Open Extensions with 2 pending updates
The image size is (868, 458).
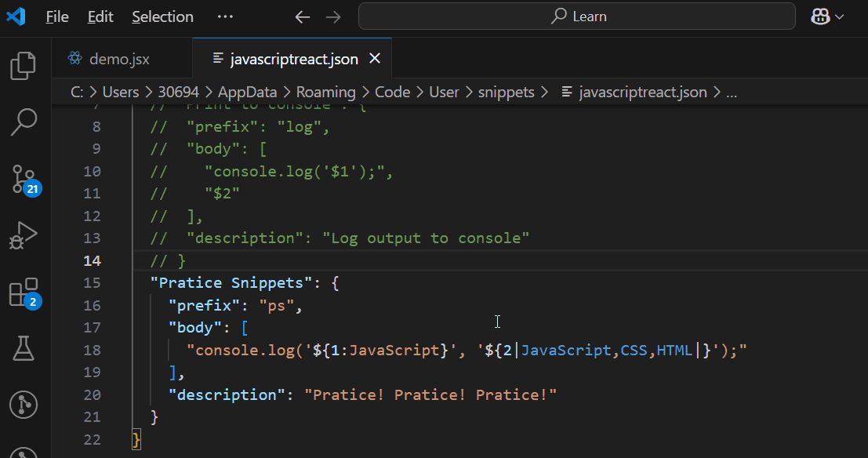tap(23, 292)
